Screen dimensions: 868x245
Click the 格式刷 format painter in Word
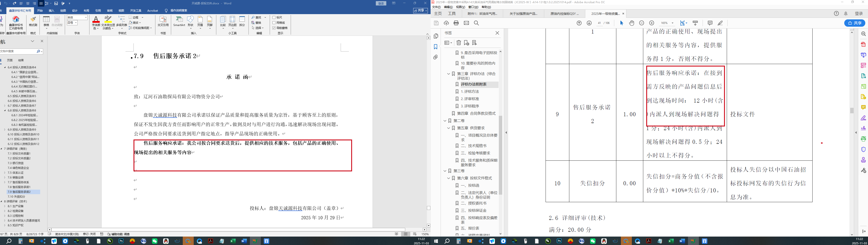coord(33,22)
